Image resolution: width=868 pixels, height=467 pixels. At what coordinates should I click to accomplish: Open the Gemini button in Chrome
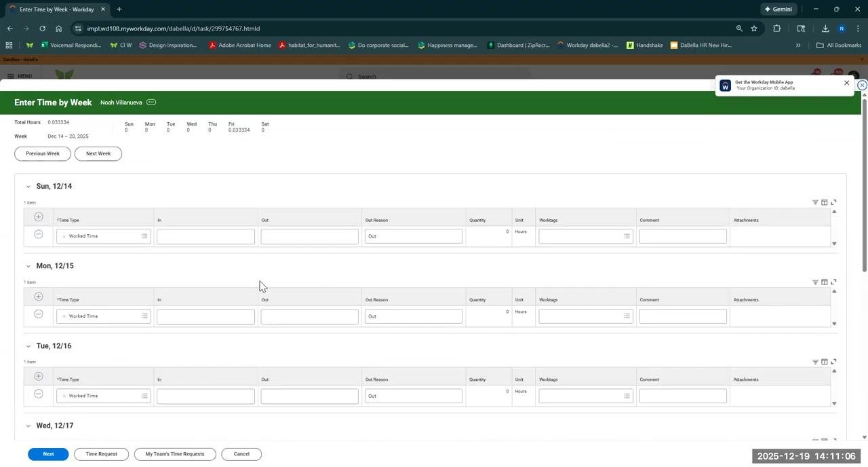pos(778,10)
